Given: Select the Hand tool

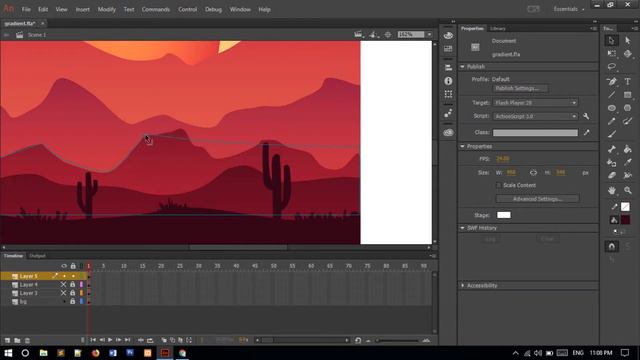Looking at the screenshot, I should [x=611, y=190].
